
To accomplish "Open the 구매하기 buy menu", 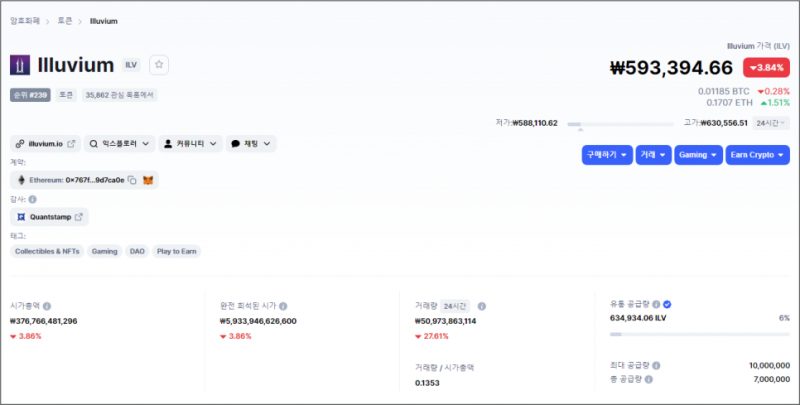I will [x=606, y=155].
